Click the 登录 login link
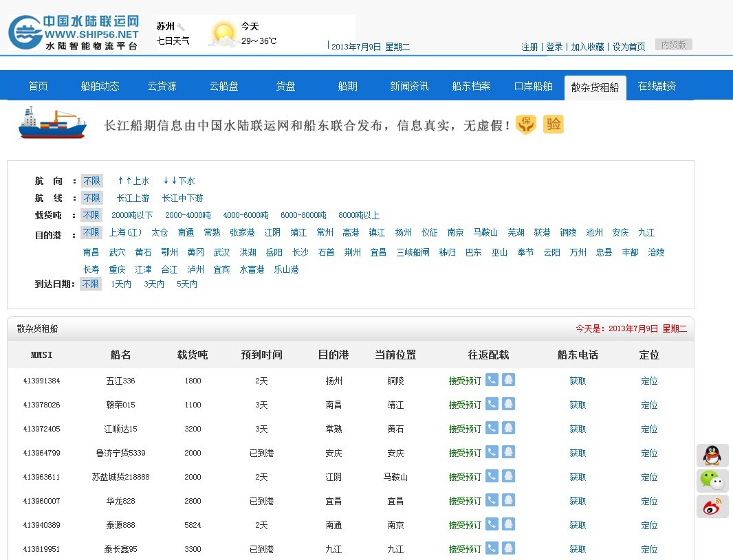Image resolution: width=733 pixels, height=560 pixels. 554,47
